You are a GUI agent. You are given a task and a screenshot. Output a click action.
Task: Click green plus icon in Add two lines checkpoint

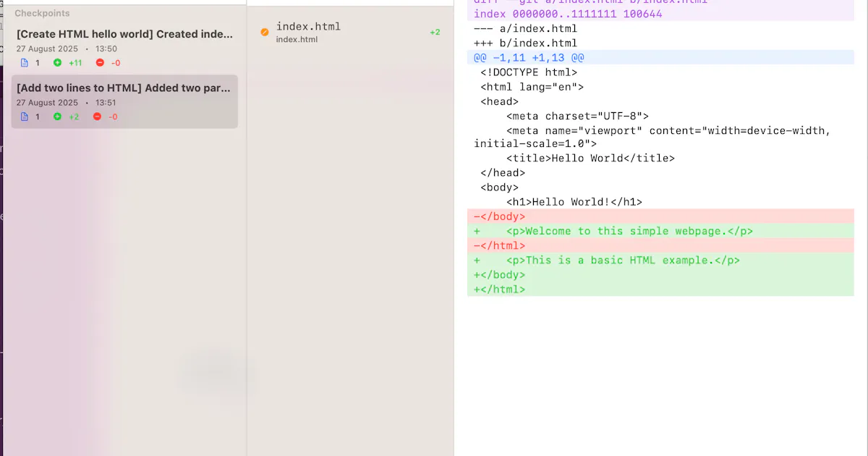click(58, 117)
